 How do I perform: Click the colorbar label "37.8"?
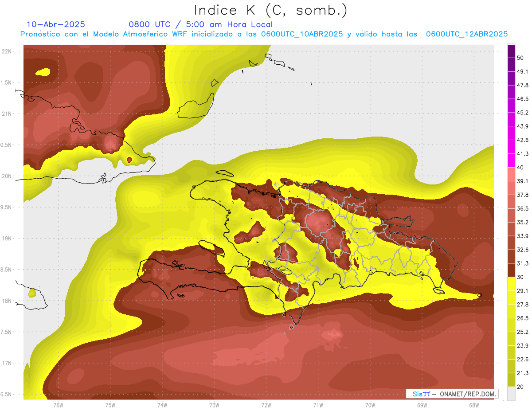(x=523, y=195)
